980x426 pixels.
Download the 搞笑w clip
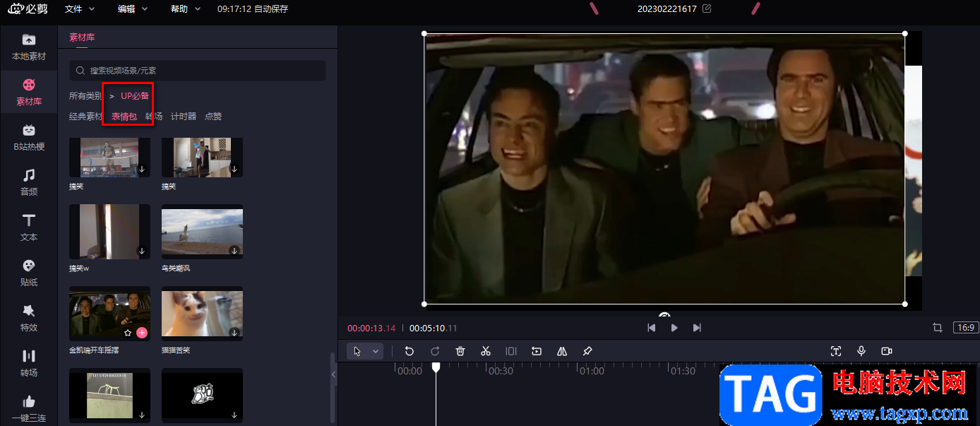141,251
